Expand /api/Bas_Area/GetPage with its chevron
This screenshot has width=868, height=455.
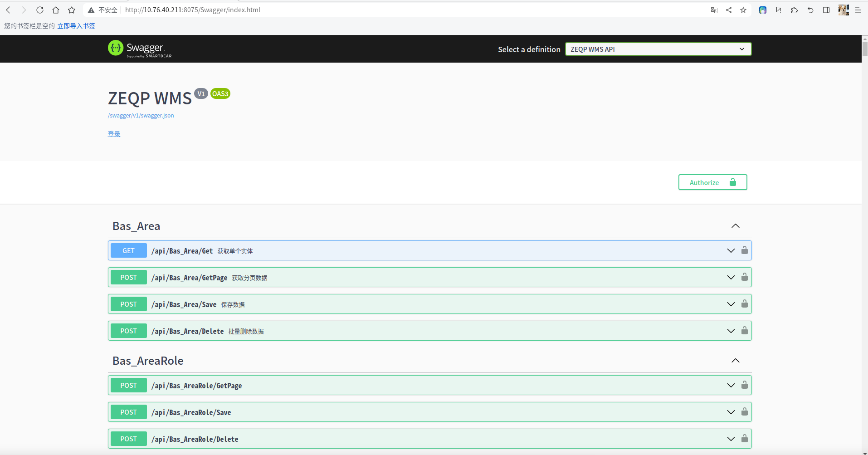731,277
